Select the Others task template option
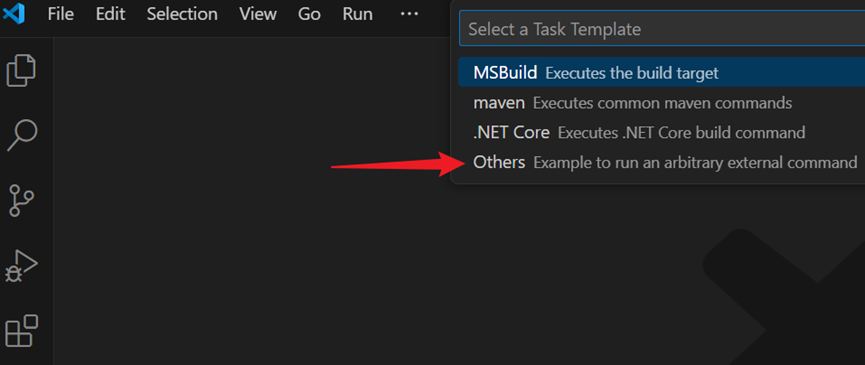The height and width of the screenshot is (365, 865). (x=661, y=162)
